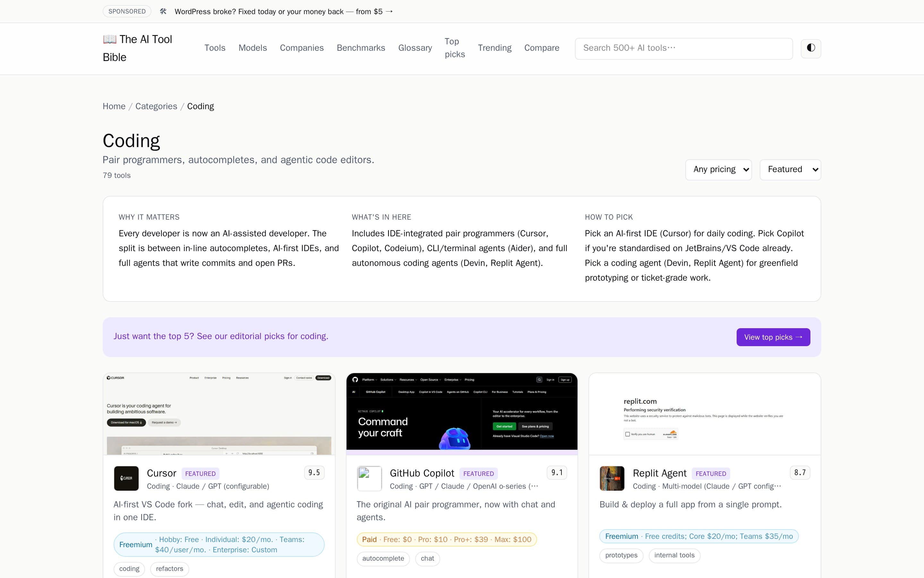Click the FEATURED badge next to Cursor

click(200, 474)
